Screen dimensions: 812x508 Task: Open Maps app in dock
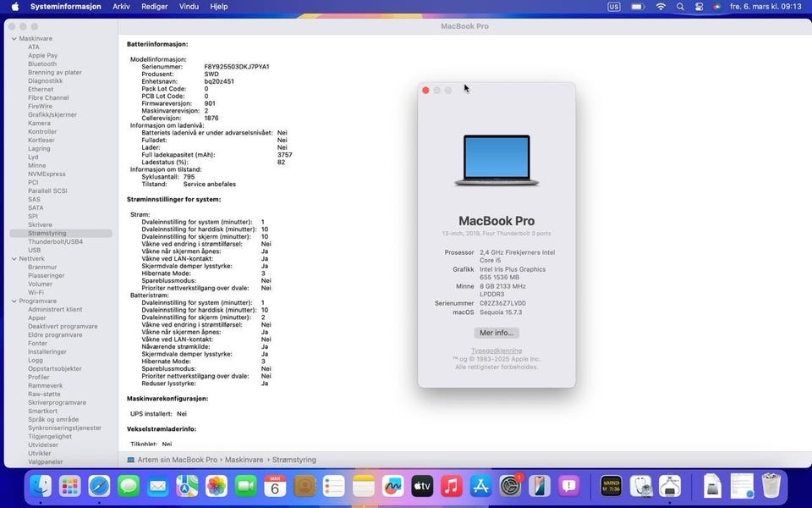click(187, 486)
